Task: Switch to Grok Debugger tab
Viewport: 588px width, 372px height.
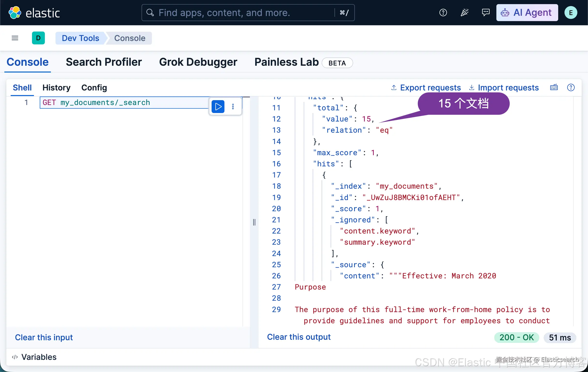Action: tap(198, 62)
